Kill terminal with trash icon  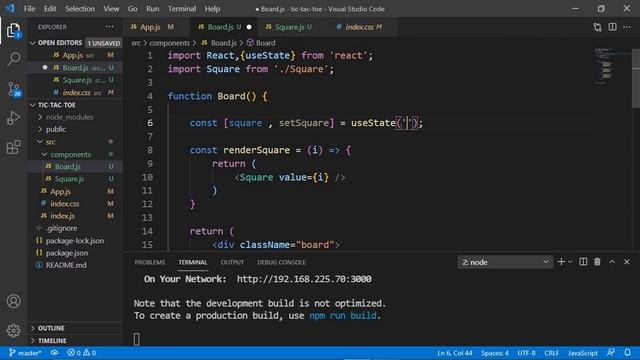point(597,262)
